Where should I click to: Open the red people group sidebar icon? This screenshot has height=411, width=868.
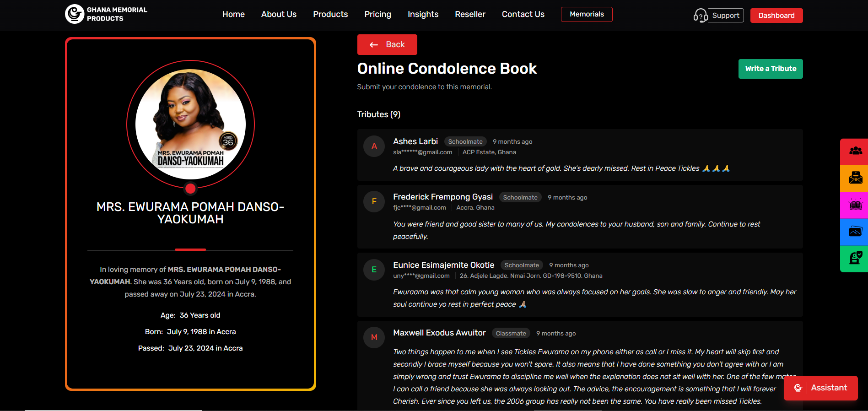click(x=855, y=151)
